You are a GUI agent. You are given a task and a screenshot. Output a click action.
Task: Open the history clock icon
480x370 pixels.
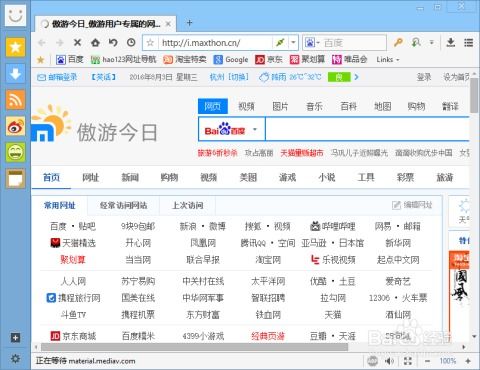coord(131,42)
